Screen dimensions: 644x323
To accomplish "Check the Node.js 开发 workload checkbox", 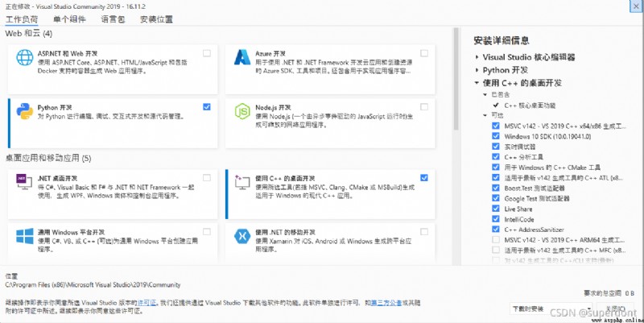I will [424, 107].
